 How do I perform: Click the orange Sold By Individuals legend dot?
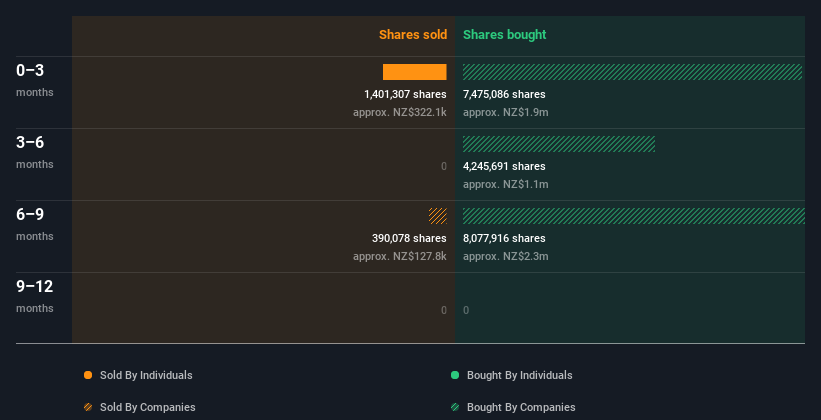click(x=88, y=375)
